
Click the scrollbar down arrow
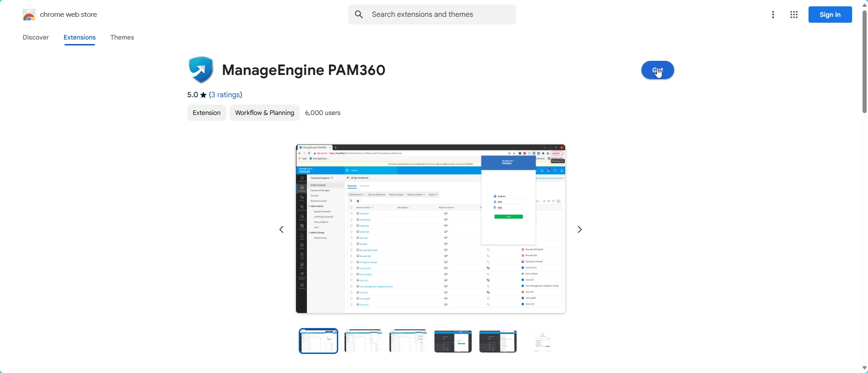[864, 368]
